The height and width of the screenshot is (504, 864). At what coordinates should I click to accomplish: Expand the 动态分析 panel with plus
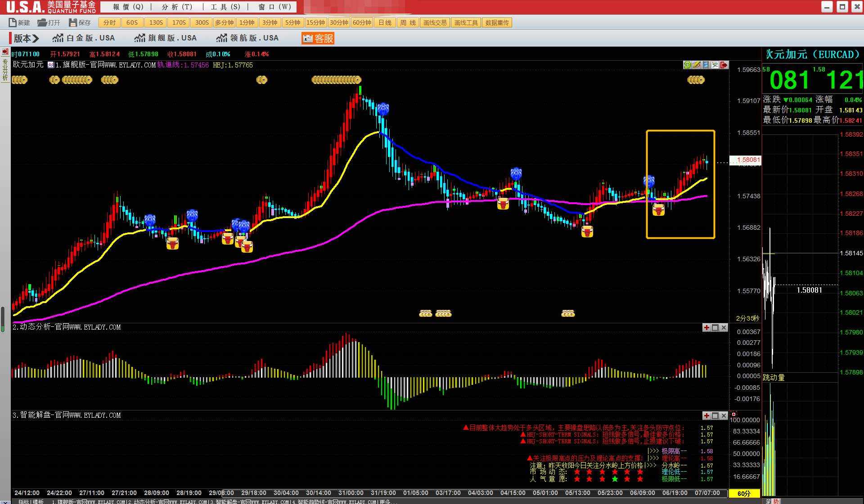(x=706, y=328)
